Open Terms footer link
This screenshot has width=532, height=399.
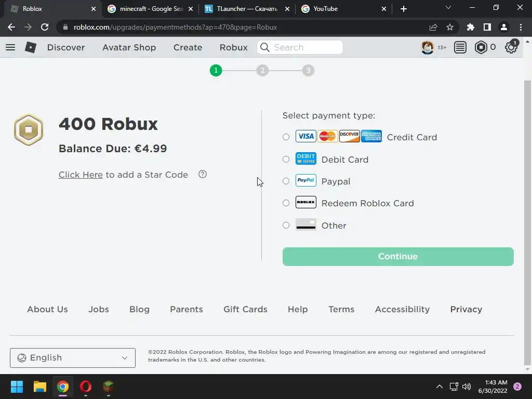(341, 309)
